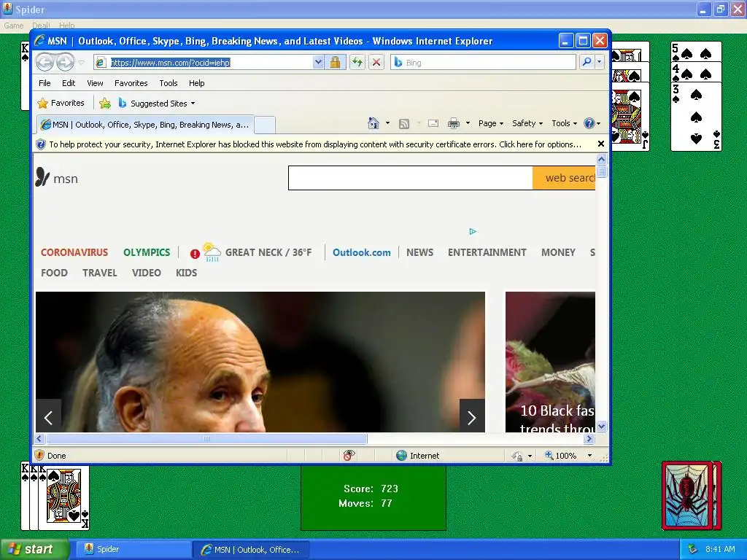747x560 pixels.
Task: Open the Outlook.com link
Action: pos(362,252)
